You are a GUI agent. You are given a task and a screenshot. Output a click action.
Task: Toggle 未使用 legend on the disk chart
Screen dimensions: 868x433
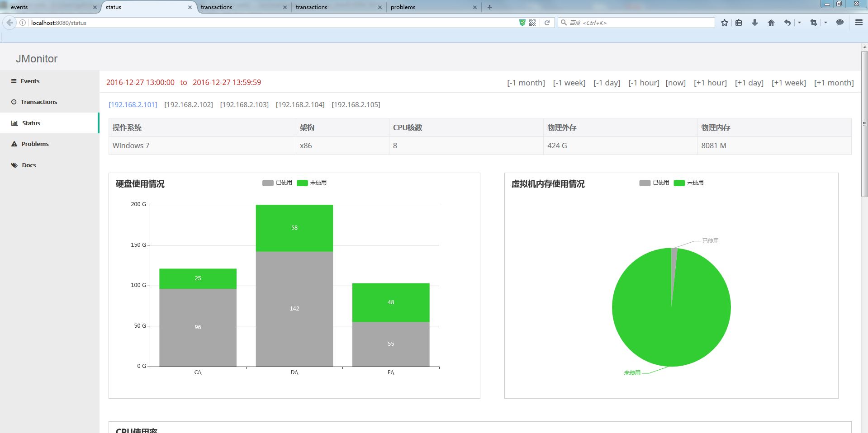312,183
